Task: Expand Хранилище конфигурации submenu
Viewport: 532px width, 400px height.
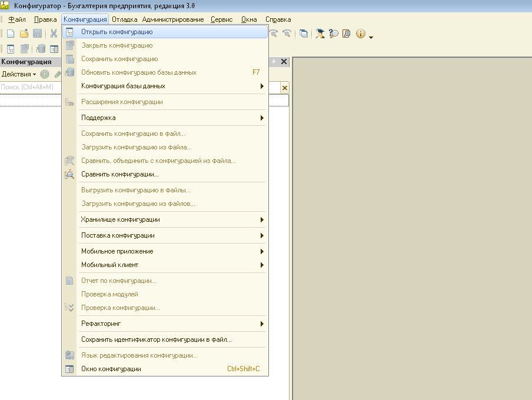Action: tap(165, 219)
